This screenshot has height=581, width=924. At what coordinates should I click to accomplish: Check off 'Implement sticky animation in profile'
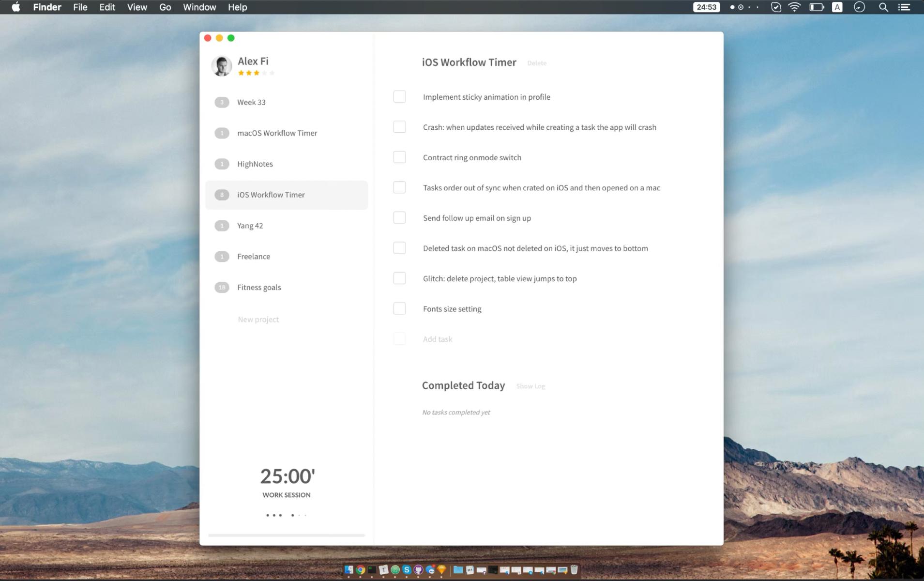point(399,97)
